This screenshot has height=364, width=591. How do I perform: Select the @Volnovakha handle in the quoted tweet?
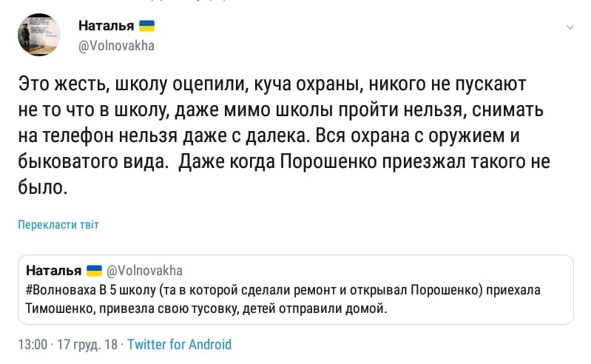tap(145, 270)
